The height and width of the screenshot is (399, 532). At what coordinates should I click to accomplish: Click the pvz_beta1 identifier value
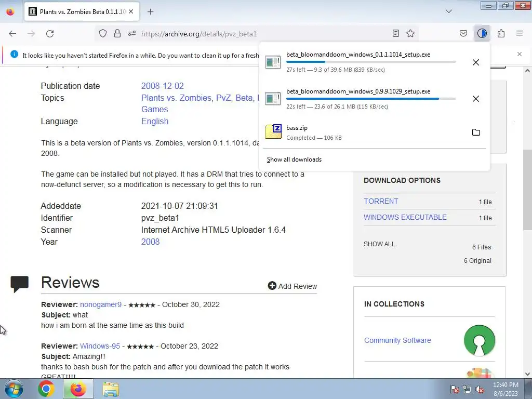click(x=160, y=218)
